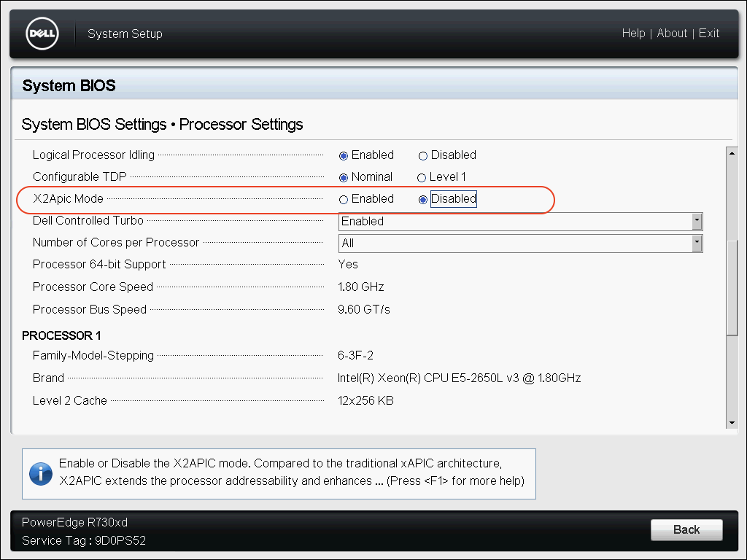The height and width of the screenshot is (560, 747).
Task: Click the X2APIC help description text
Action: [x=292, y=472]
